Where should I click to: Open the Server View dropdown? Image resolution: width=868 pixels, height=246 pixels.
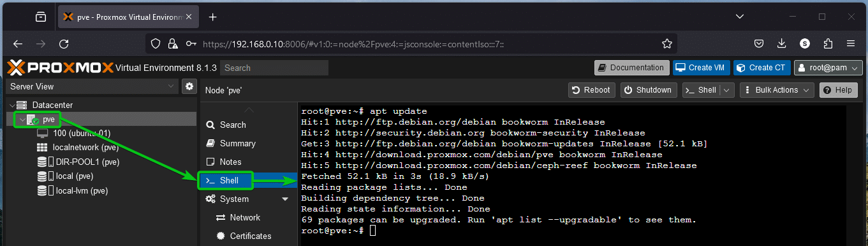coord(92,86)
